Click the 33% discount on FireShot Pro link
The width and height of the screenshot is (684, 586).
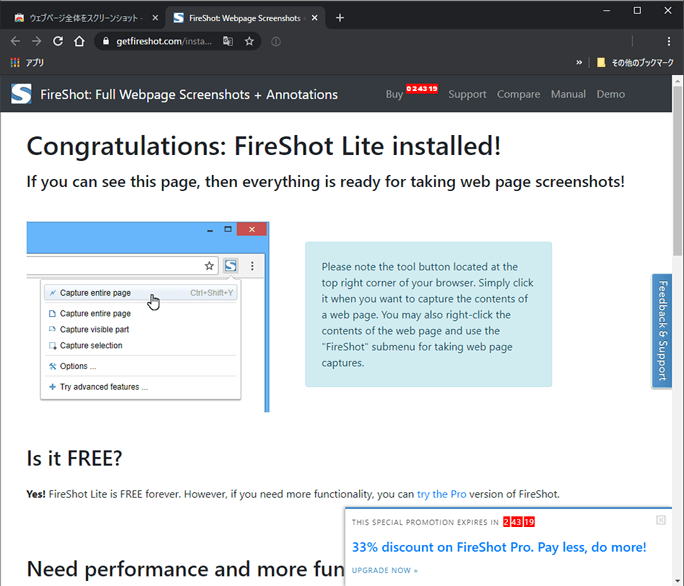coord(499,547)
